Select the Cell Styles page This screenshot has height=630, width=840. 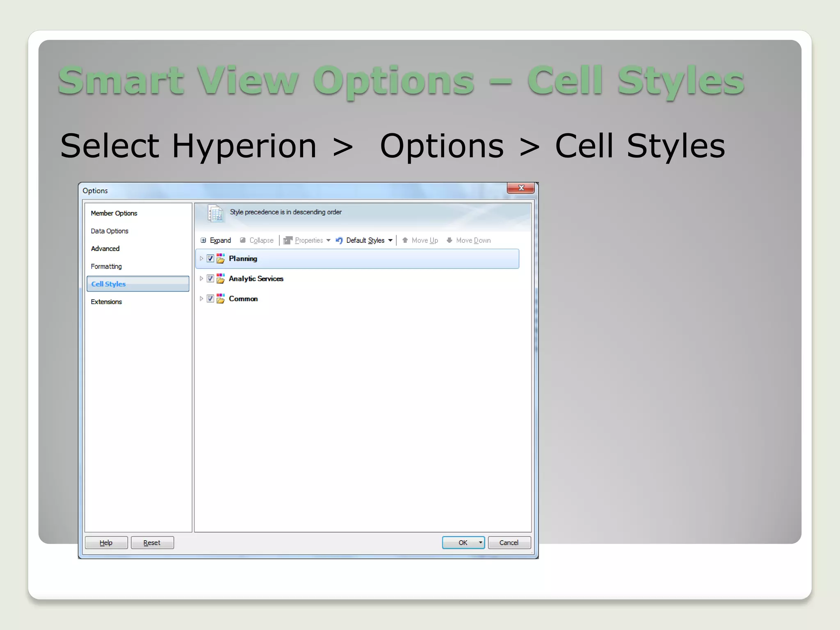pyautogui.click(x=138, y=284)
